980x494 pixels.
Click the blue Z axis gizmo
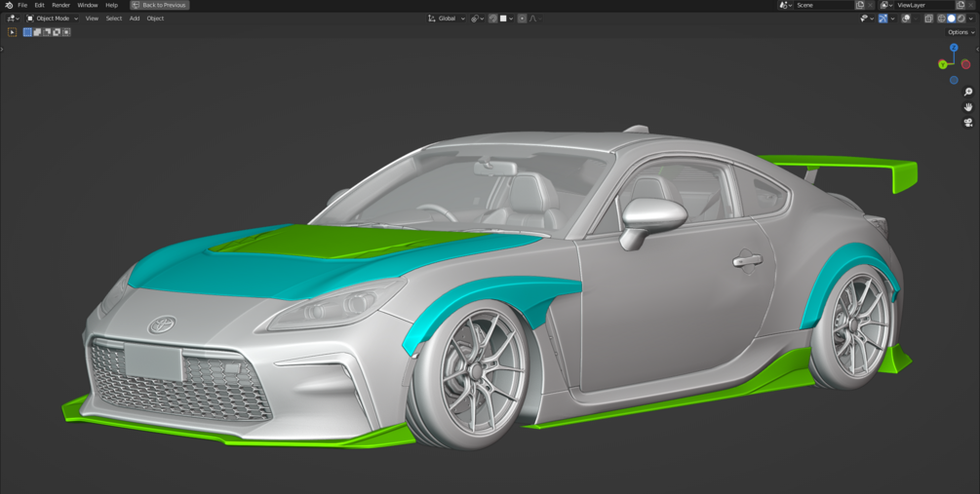pyautogui.click(x=954, y=48)
